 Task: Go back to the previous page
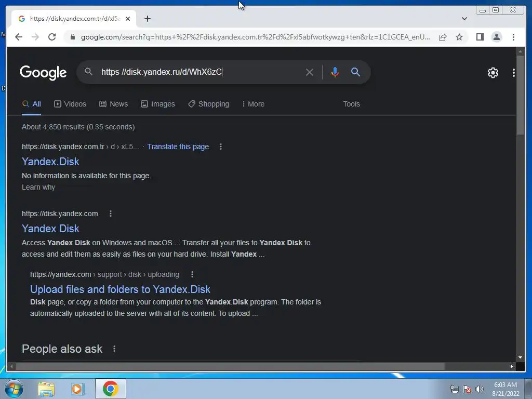pyautogui.click(x=19, y=37)
